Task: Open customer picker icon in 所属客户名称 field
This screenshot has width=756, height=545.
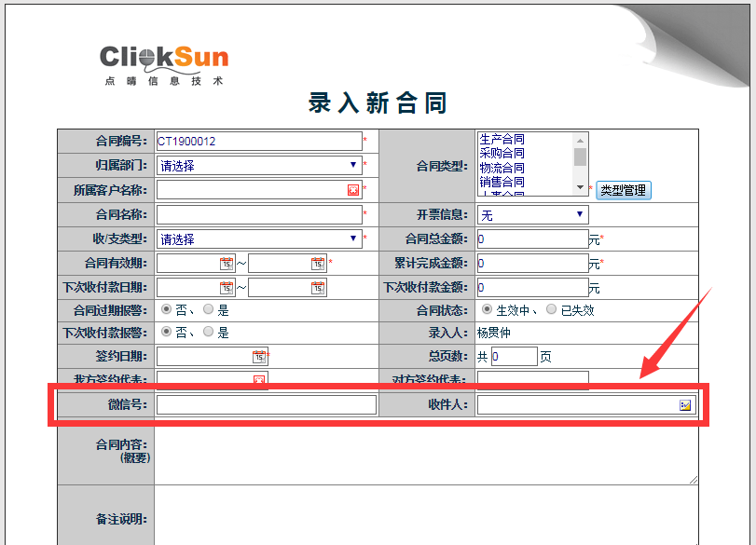Action: point(353,190)
